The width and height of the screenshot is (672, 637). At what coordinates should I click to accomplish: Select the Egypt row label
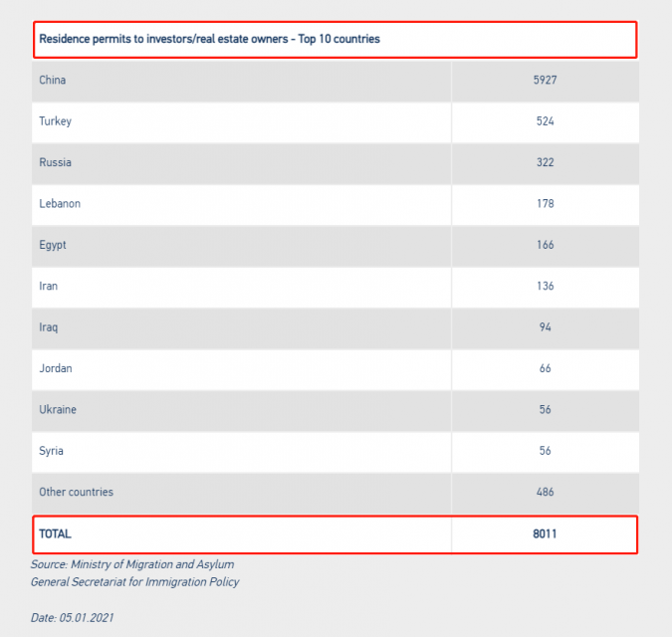click(x=53, y=245)
